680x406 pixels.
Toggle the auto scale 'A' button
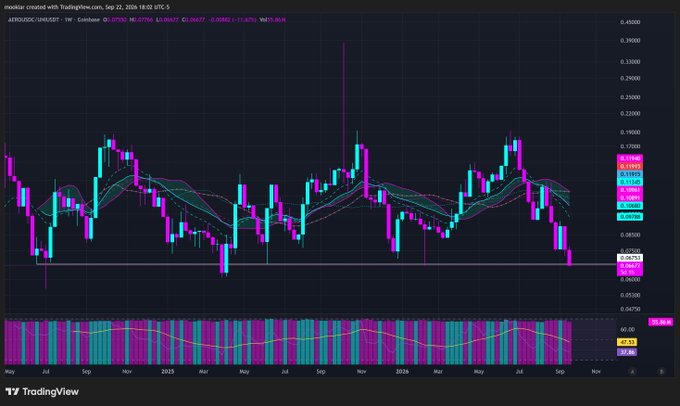[x=632, y=372]
